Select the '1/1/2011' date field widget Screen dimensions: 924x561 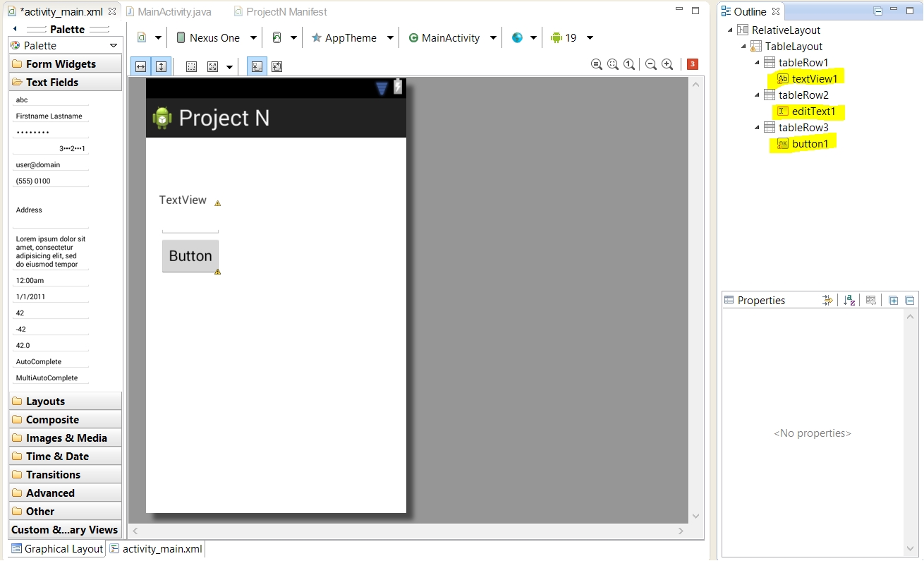tap(51, 297)
